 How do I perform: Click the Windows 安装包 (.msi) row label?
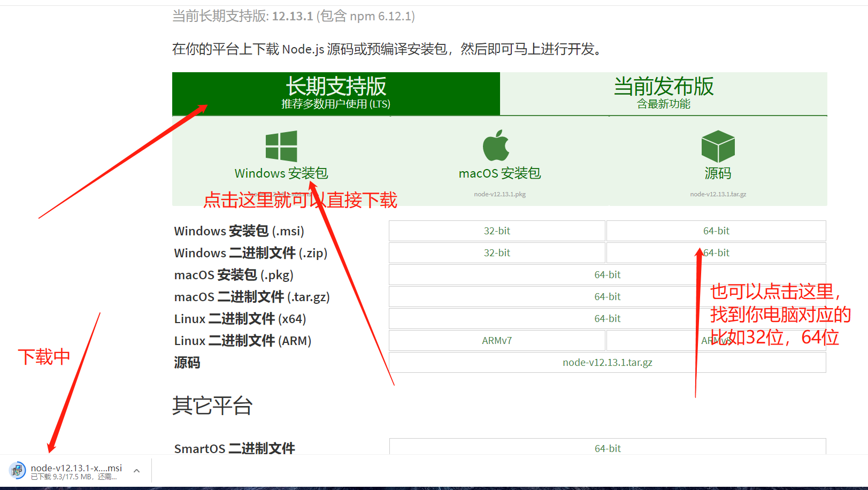tap(239, 231)
